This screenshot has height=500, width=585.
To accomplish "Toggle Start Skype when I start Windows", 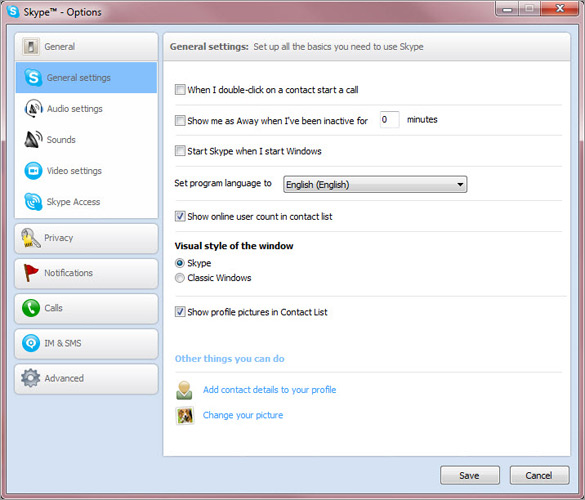I will click(180, 151).
